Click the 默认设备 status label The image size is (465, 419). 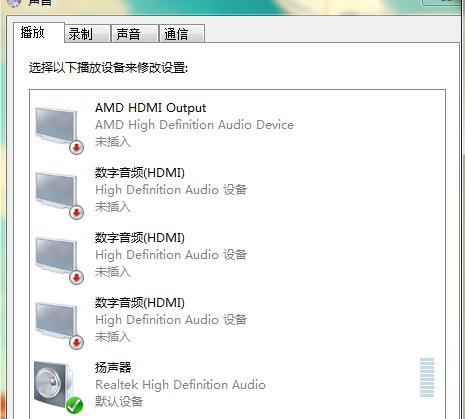pyautogui.click(x=119, y=401)
